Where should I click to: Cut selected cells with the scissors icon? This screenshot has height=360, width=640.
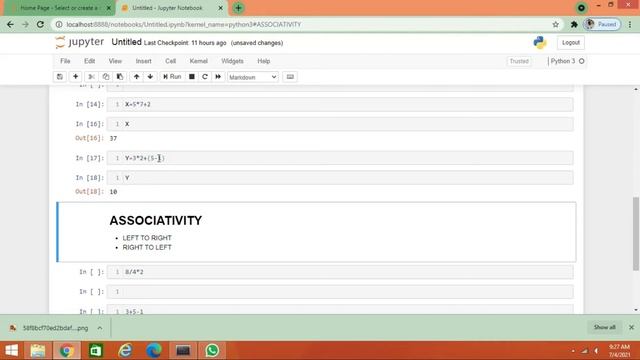(x=91, y=77)
